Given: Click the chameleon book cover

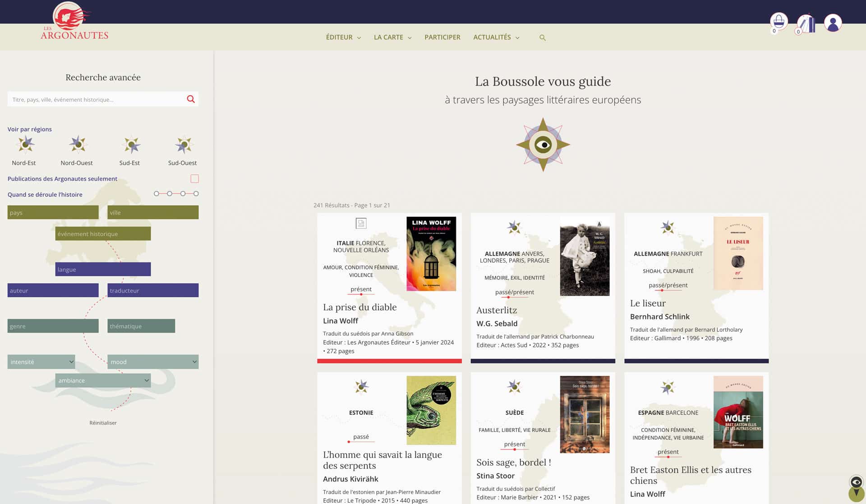Looking at the screenshot, I should click(431, 411).
